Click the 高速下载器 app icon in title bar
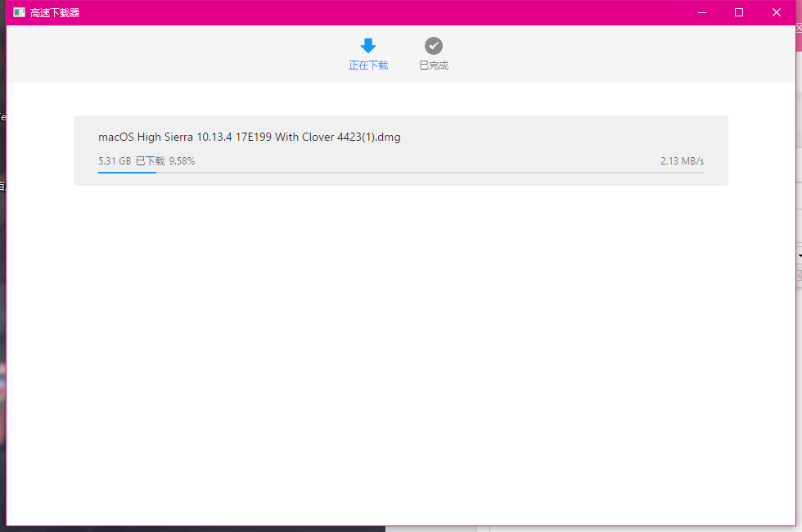 tap(20, 12)
